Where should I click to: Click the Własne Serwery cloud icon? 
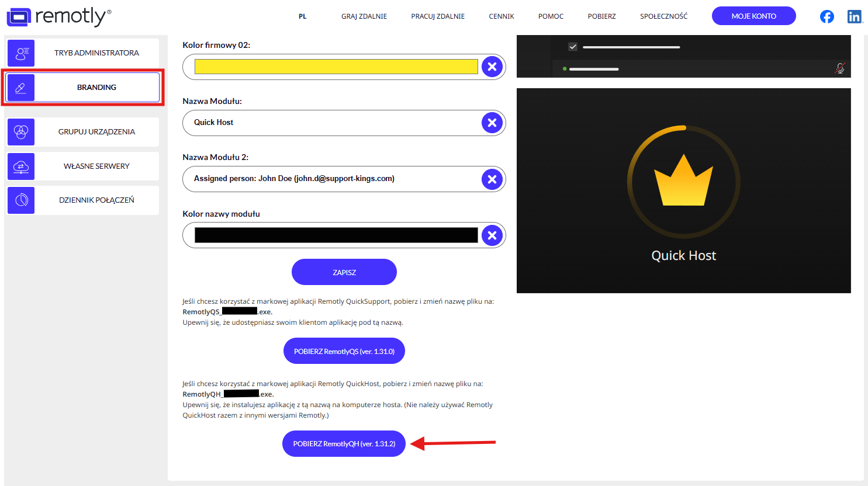(21, 166)
